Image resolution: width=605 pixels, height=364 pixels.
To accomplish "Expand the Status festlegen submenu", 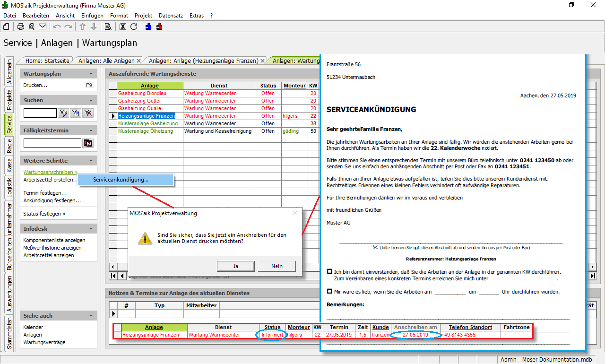I will click(x=44, y=214).
